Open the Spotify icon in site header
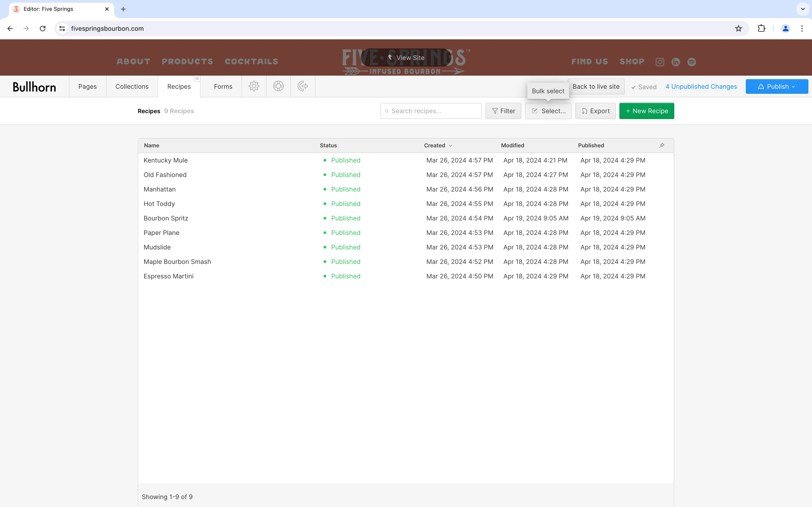This screenshot has width=812, height=507. [691, 62]
